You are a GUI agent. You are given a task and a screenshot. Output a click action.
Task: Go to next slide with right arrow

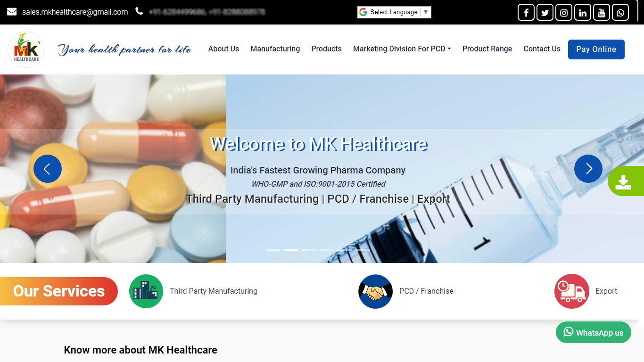[588, 169]
